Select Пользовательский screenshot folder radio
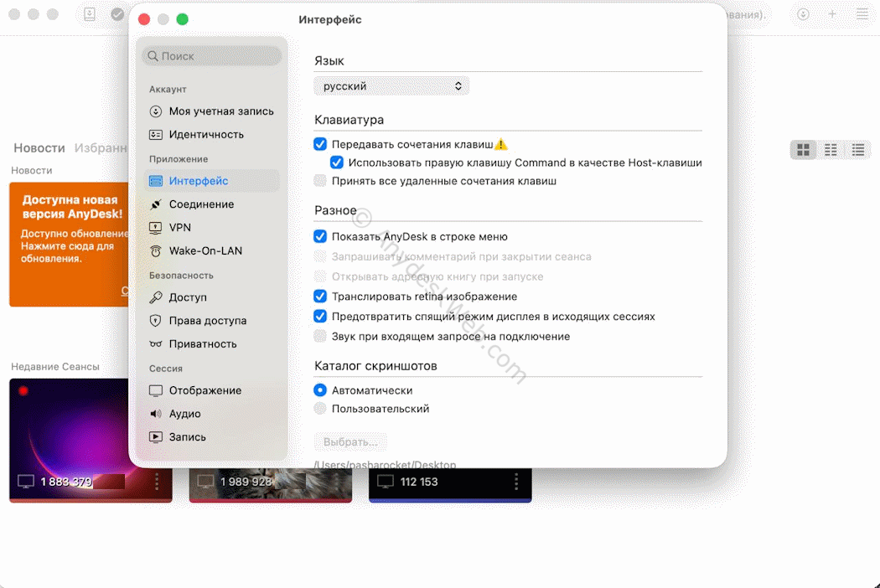 click(x=320, y=409)
